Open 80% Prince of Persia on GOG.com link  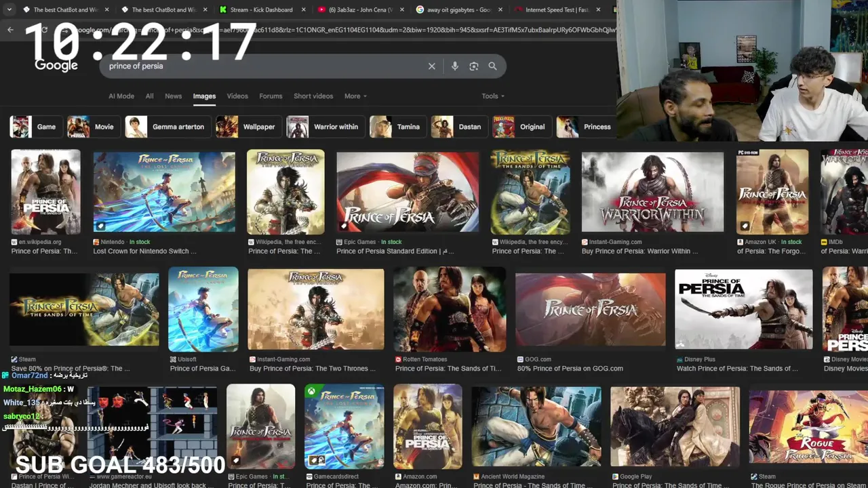point(570,369)
